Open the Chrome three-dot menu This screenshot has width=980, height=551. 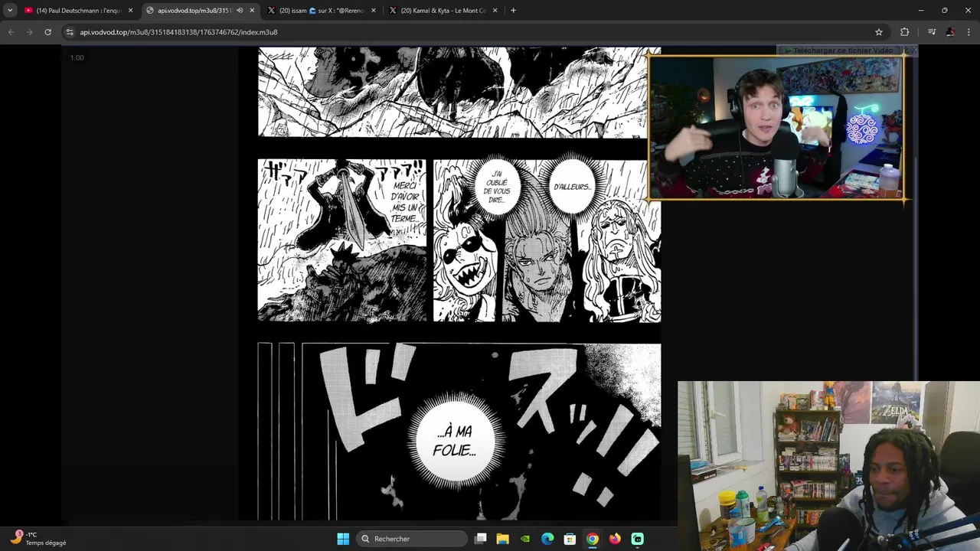969,32
